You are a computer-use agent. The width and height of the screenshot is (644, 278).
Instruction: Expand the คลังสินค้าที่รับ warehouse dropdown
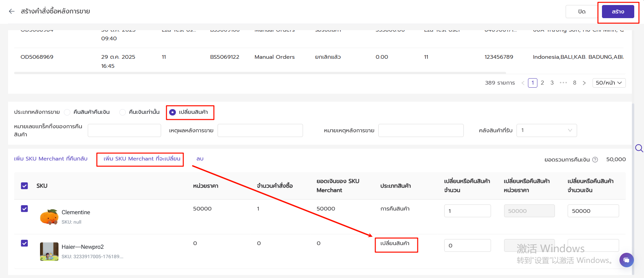click(x=546, y=130)
